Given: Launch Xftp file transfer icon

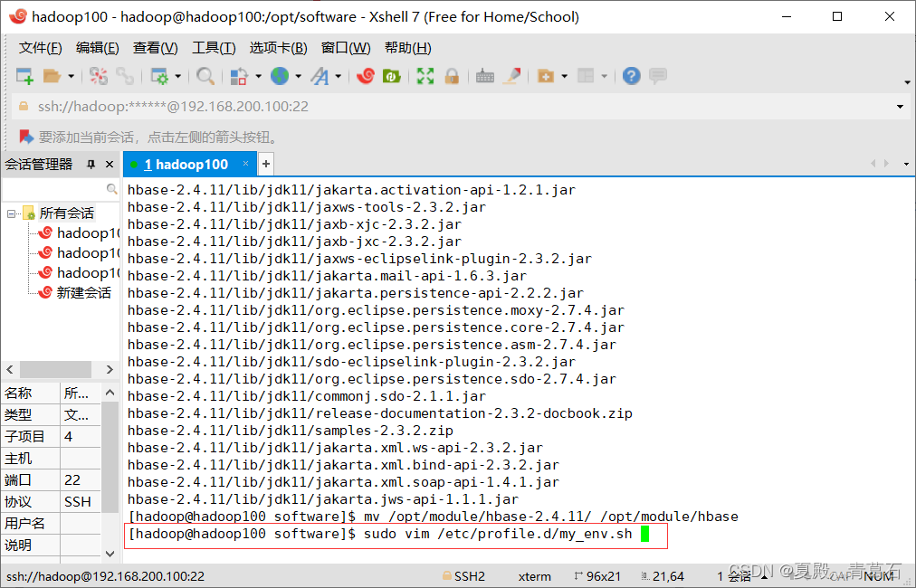Looking at the screenshot, I should (391, 76).
